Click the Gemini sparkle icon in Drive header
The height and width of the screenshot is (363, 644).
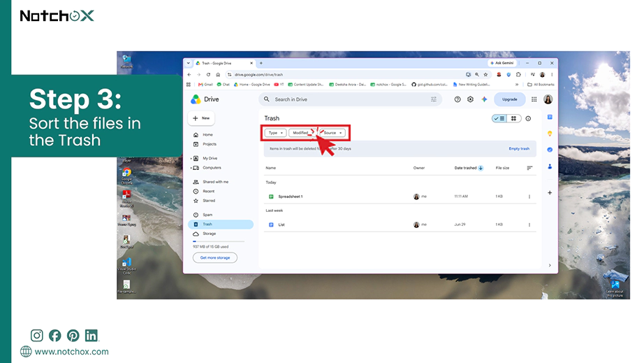(x=484, y=99)
